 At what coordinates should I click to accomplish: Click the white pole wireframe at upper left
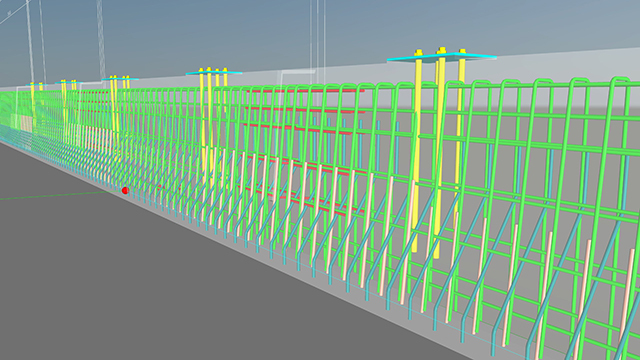30,41
